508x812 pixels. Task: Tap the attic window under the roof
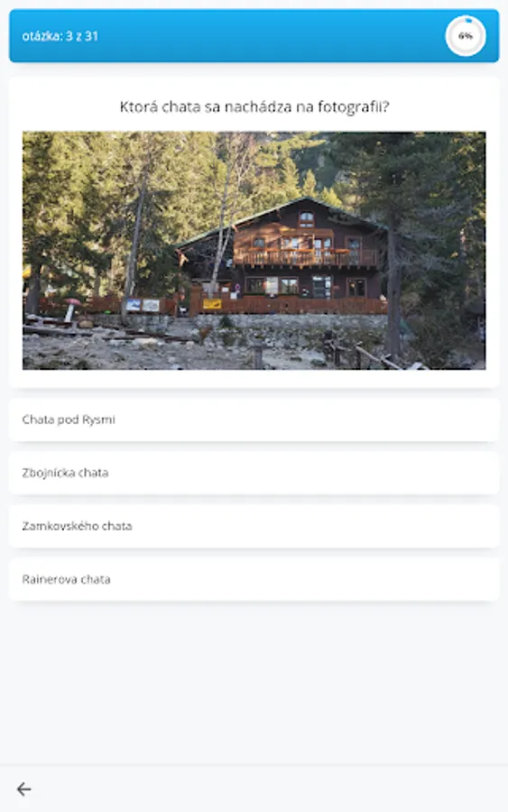click(x=307, y=218)
